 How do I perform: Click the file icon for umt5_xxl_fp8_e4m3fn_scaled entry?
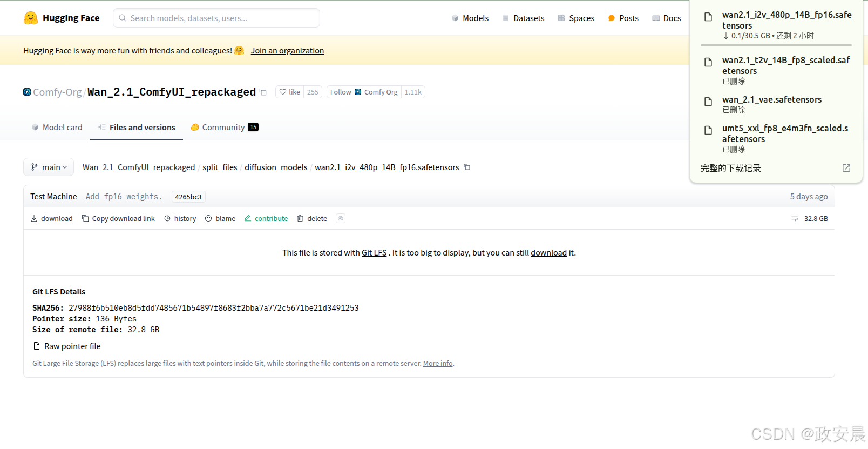tap(708, 130)
